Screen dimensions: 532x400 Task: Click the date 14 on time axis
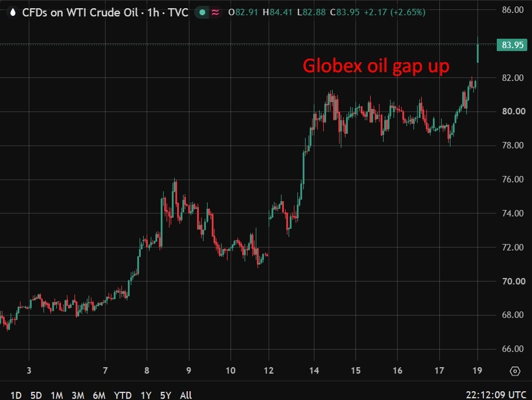[314, 371]
